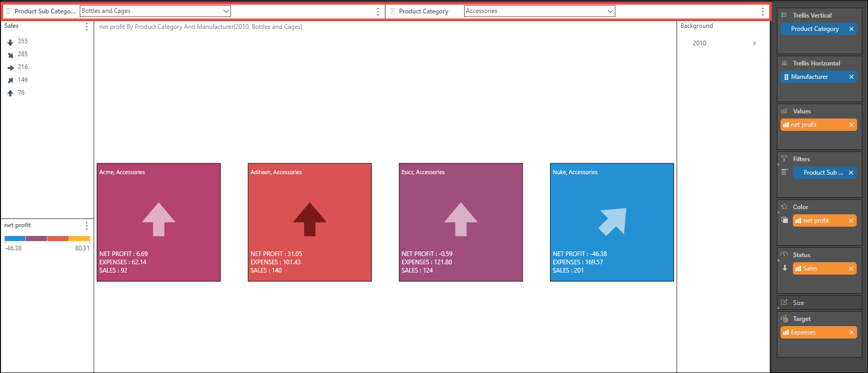Open the Product Category slicer options menu
This screenshot has width=868, height=373.
pos(763,11)
